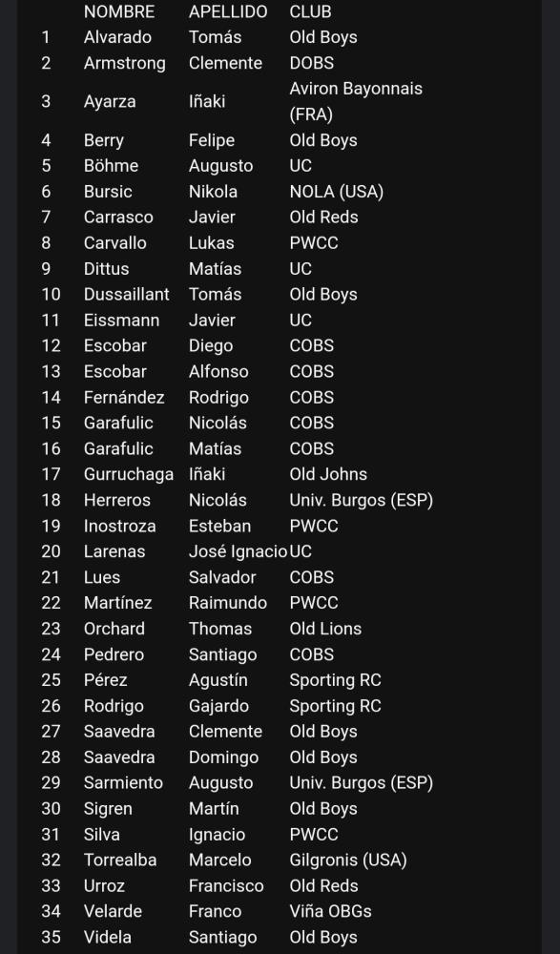560x954 pixels.
Task: Select the Böhme surname cell
Action: 111,166
